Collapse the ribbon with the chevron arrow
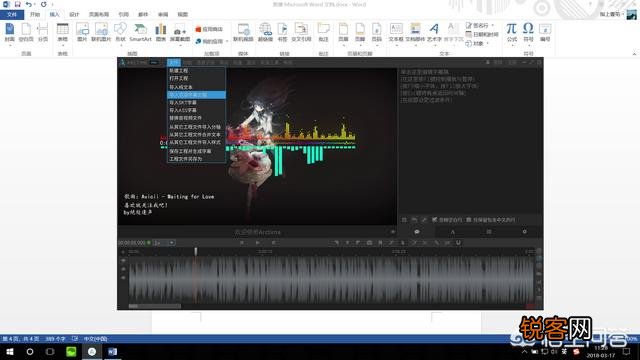The image size is (640, 360). coord(634,54)
